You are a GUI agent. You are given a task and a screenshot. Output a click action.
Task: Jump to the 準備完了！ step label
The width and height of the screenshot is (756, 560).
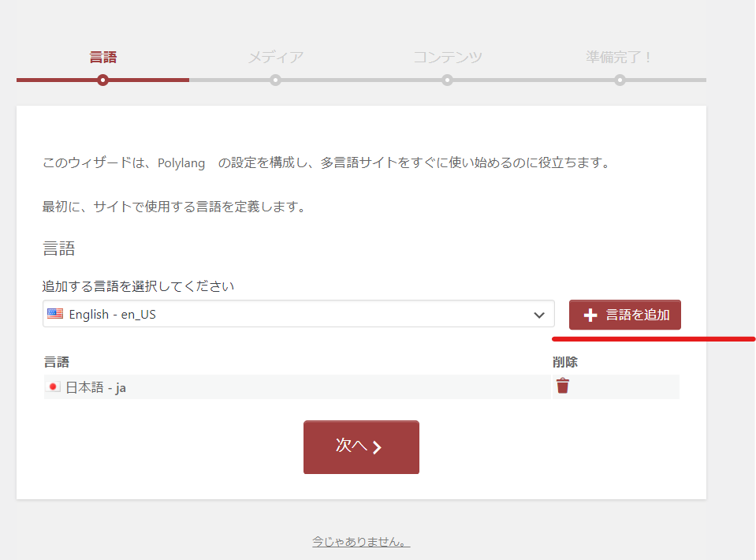pos(620,58)
